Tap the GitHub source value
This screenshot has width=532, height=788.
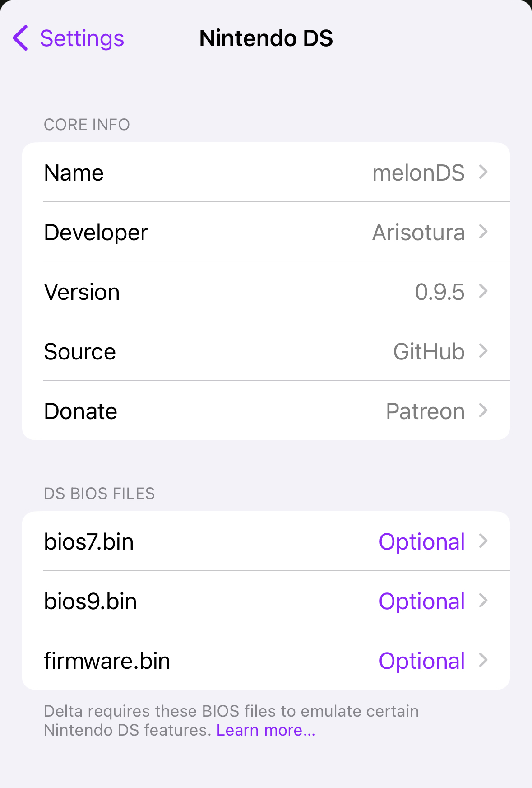pos(429,351)
